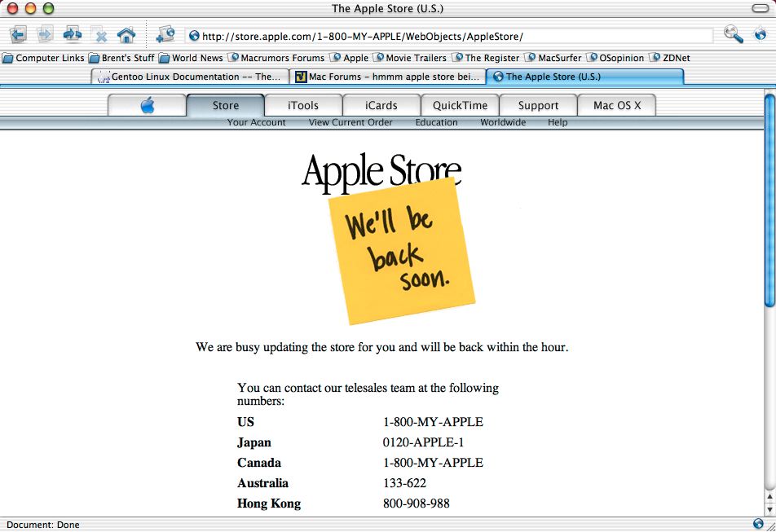Open The Register bookmark
The height and width of the screenshot is (532, 776).
coord(486,58)
